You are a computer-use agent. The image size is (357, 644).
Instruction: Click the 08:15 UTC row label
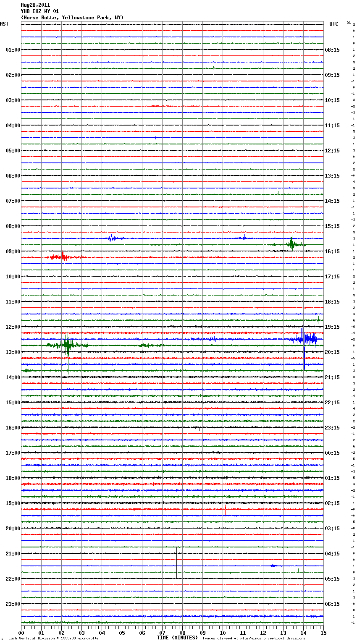tap(332, 50)
